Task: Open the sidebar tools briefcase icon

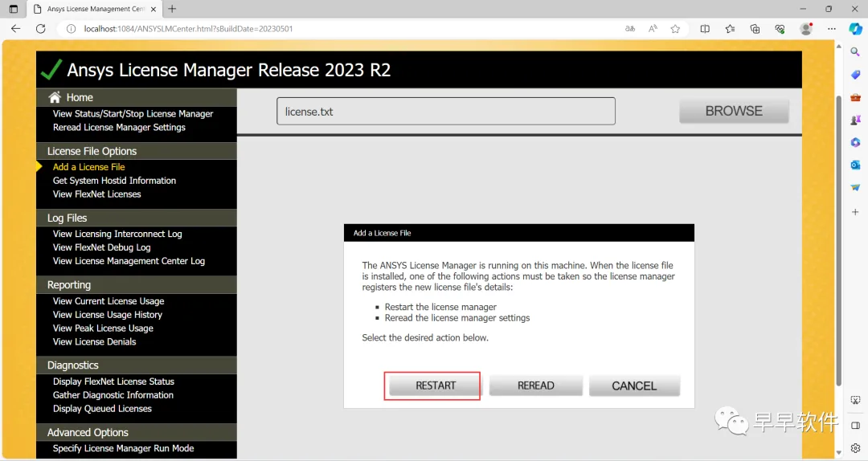Action: tap(855, 97)
